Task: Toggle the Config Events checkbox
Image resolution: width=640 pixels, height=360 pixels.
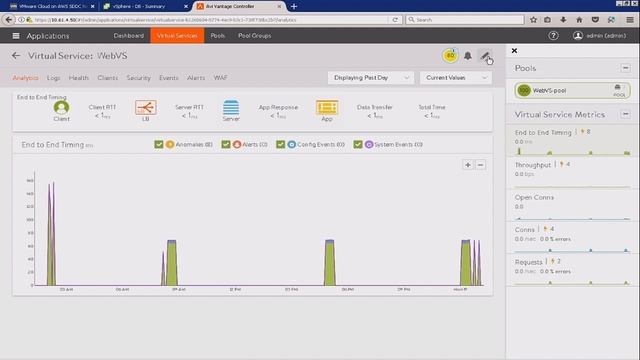Action: [x=280, y=144]
